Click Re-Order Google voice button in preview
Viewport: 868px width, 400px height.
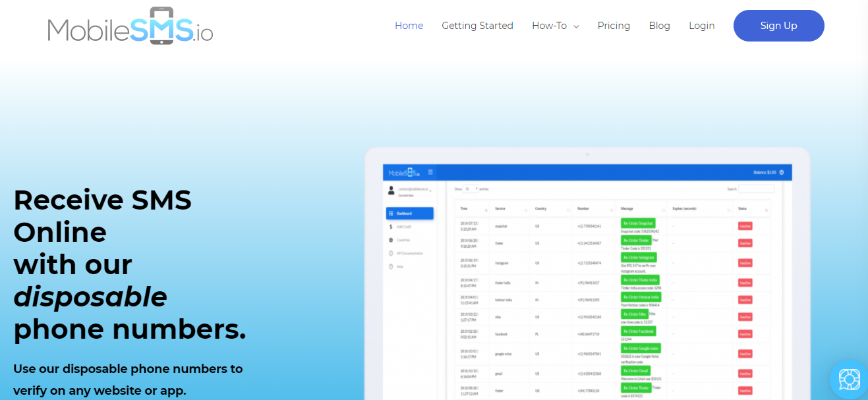click(x=641, y=348)
